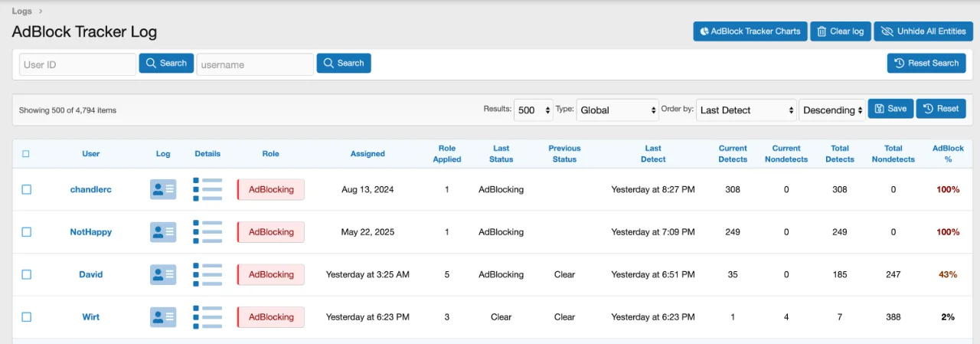Click the Role column header
The width and height of the screenshot is (980, 344).
click(x=271, y=154)
